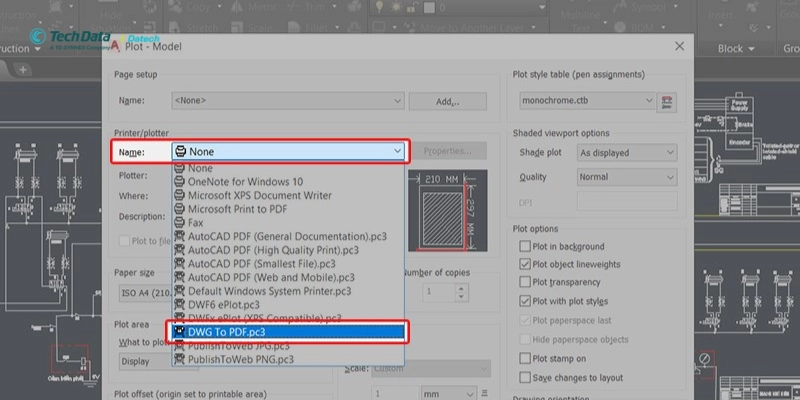This screenshot has height=400, width=800.
Task: Click the equals icon beside the mm unit
Action: click(x=484, y=393)
